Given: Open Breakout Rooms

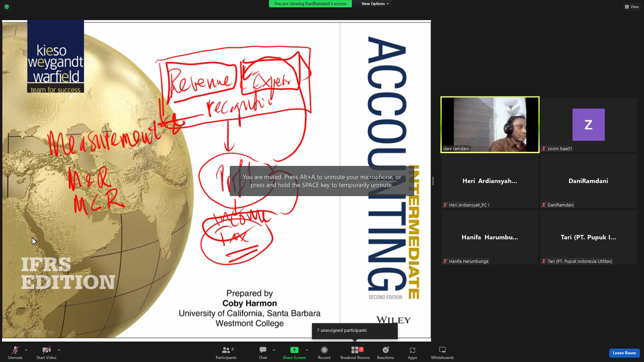Looking at the screenshot, I should [x=355, y=353].
